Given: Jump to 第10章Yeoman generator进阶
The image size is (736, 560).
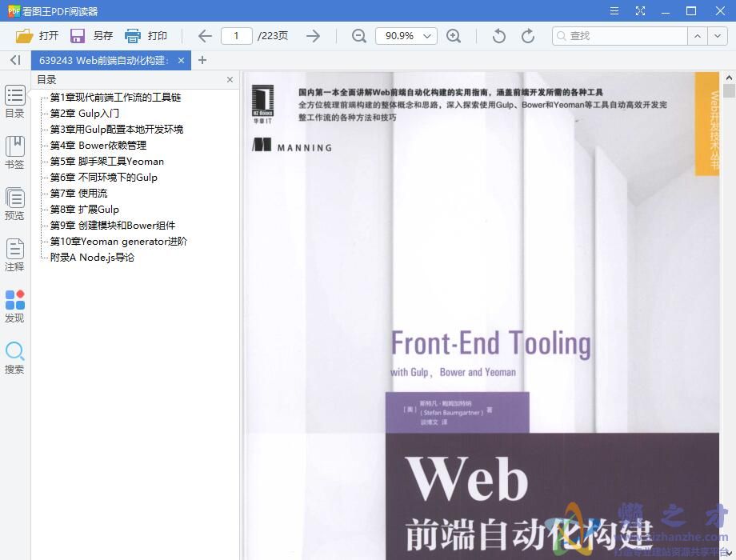Looking at the screenshot, I should pyautogui.click(x=118, y=241).
